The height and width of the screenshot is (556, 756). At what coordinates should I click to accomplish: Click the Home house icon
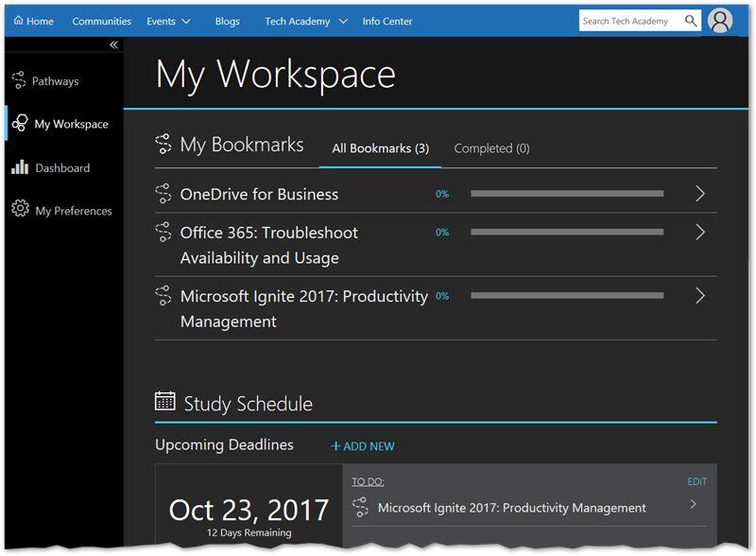(18, 20)
